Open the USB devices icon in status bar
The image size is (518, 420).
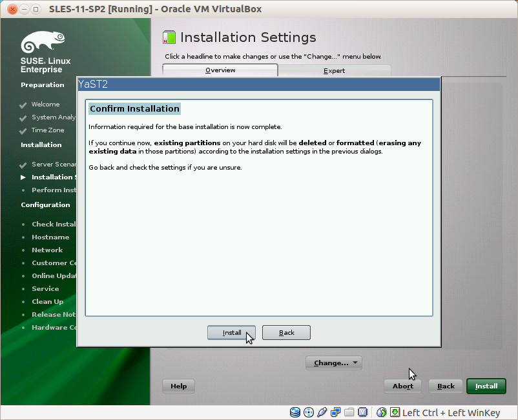coord(322,412)
